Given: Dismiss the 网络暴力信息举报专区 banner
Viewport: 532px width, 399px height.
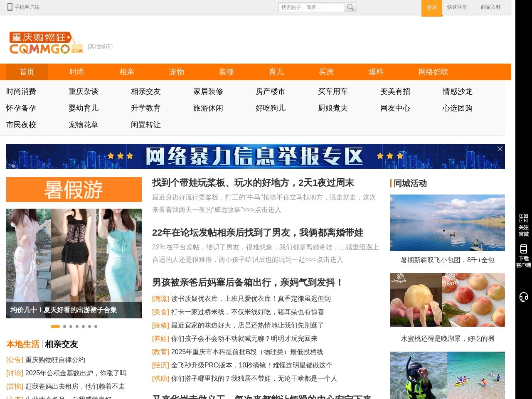Looking at the screenshot, I should tap(500, 148).
